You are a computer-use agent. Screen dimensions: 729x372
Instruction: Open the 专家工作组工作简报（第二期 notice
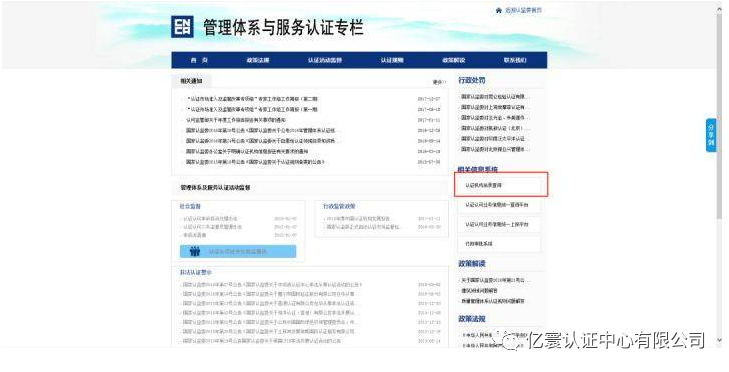(252, 99)
